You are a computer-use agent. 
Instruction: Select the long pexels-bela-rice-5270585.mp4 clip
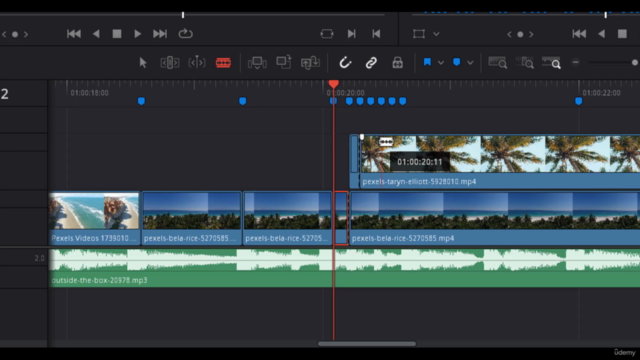click(495, 218)
